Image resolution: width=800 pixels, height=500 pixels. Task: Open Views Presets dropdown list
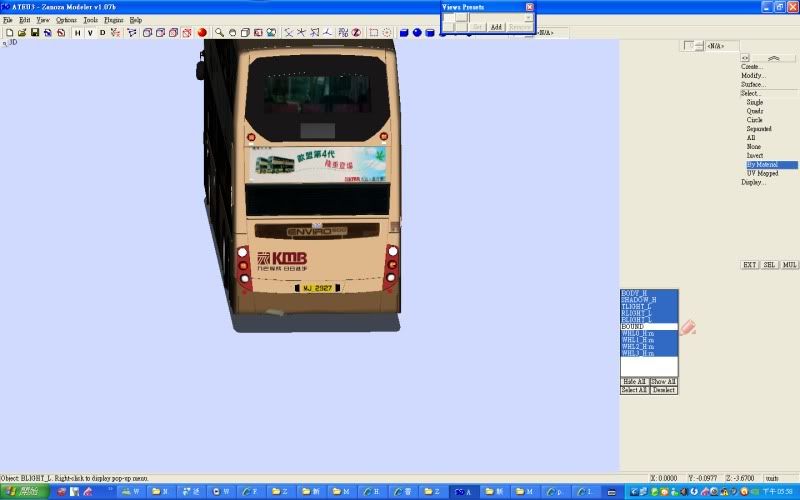click(x=529, y=17)
